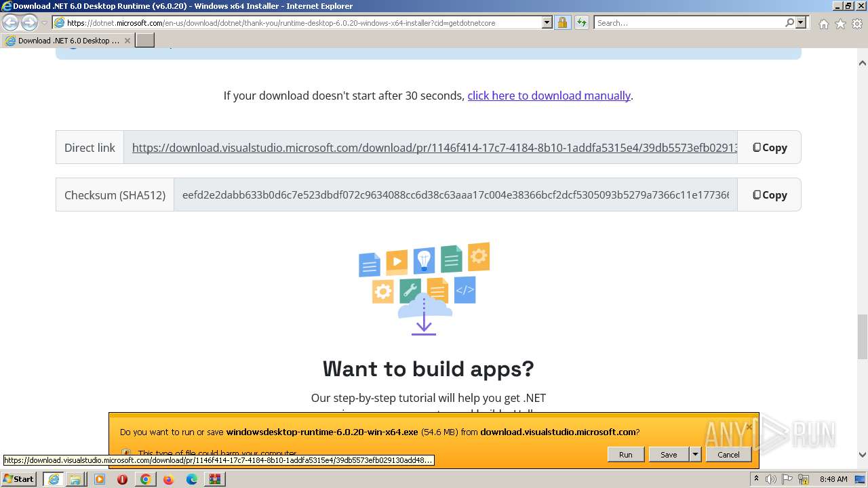The width and height of the screenshot is (868, 488).
Task: Copy the Direct link URL
Action: [770, 148]
